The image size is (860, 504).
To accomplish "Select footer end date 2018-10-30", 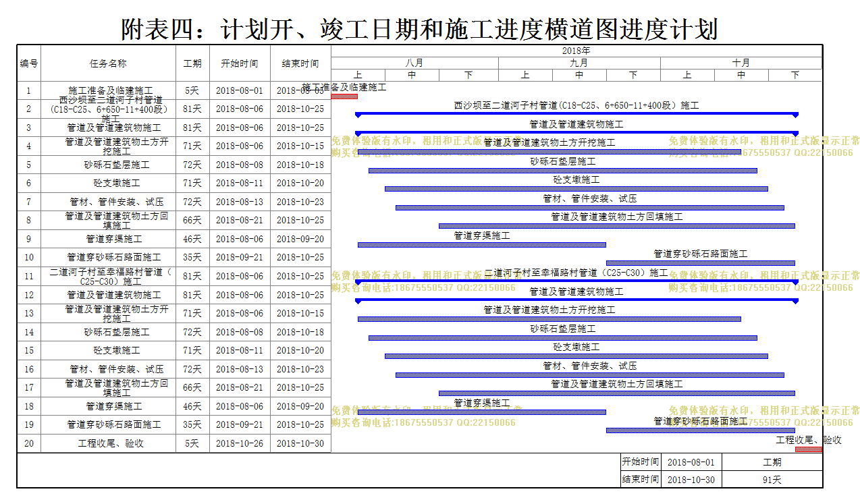I will (x=691, y=480).
